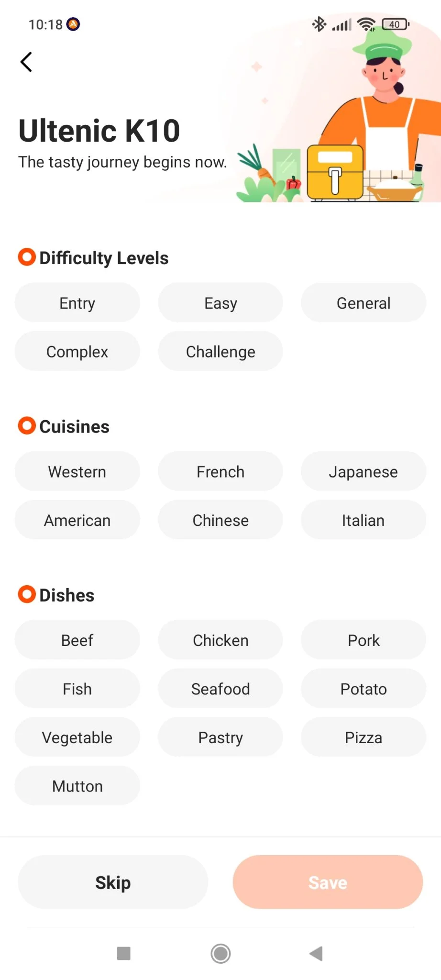Viewport: 441px width, 980px height.
Task: Tap the Save button
Action: [328, 882]
